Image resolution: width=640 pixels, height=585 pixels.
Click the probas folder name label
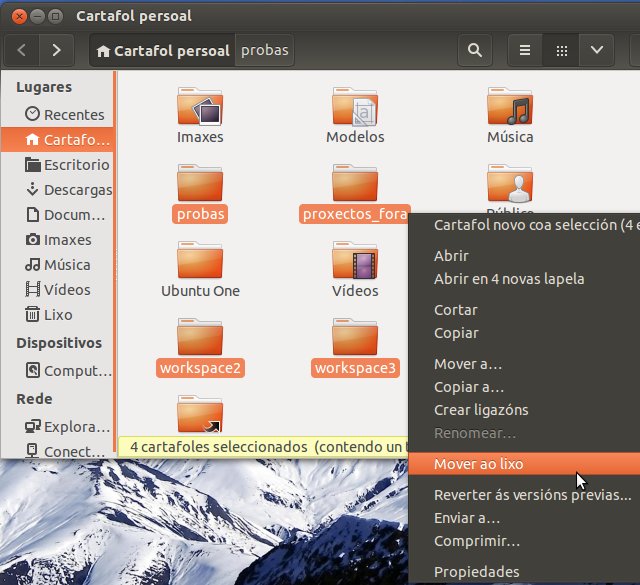point(200,214)
